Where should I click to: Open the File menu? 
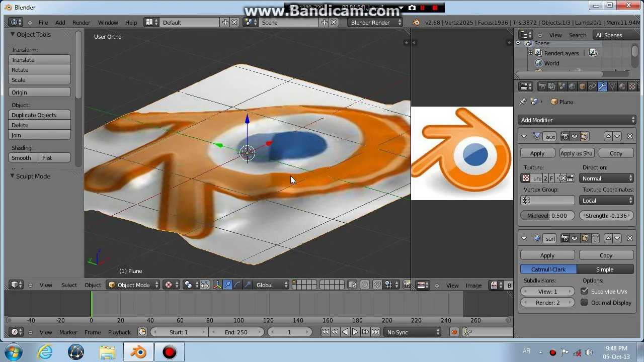43,22
